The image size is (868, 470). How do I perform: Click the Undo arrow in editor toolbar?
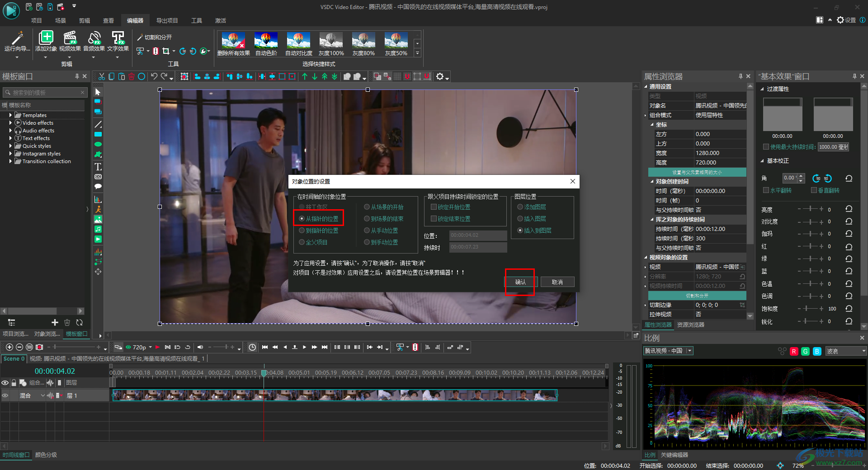[x=154, y=77]
